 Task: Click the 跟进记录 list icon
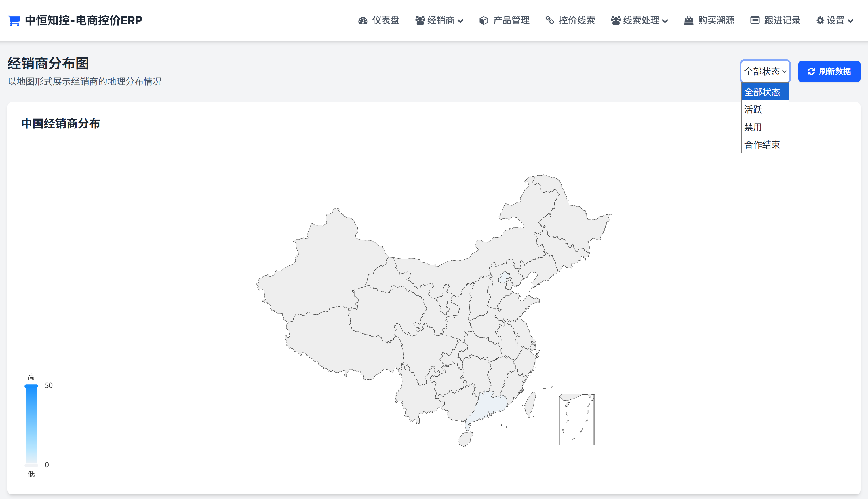755,21
